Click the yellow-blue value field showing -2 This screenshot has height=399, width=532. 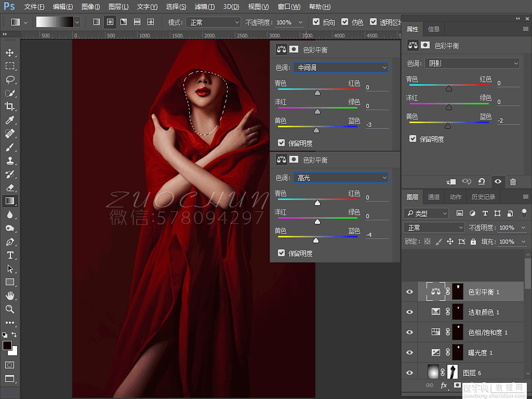(x=508, y=121)
